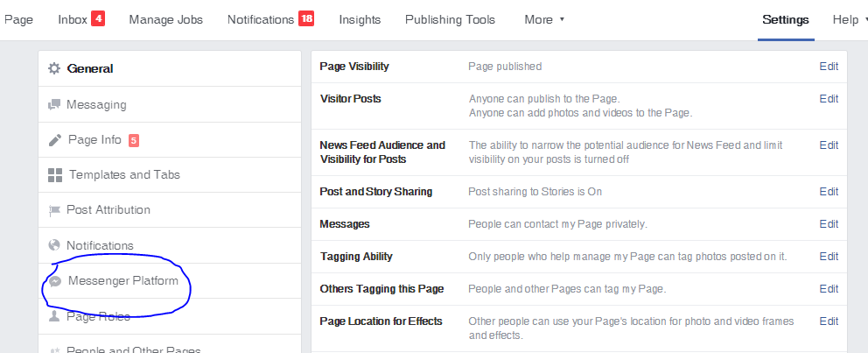This screenshot has width=868, height=353.
Task: Click the Messages row label
Action: (345, 224)
